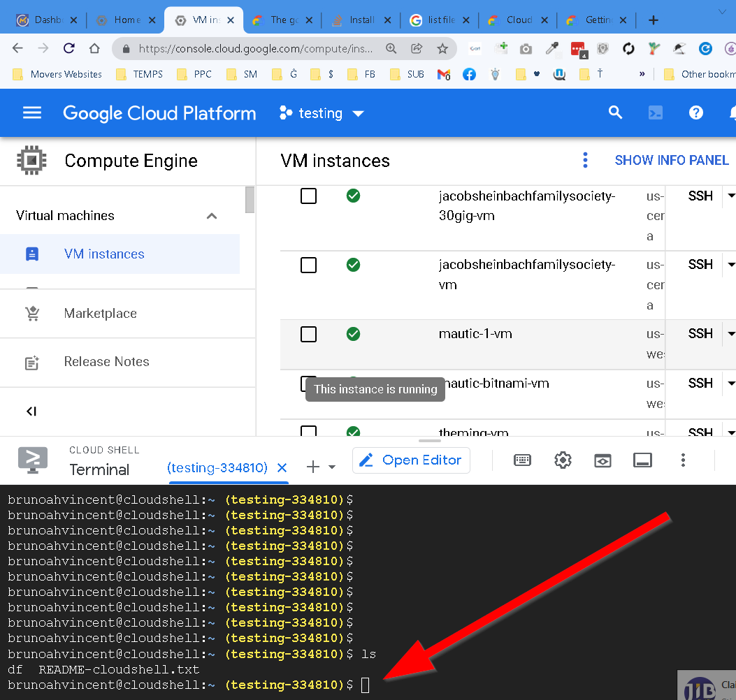
Task: Open Facebook bookmark icon
Action: (x=469, y=74)
